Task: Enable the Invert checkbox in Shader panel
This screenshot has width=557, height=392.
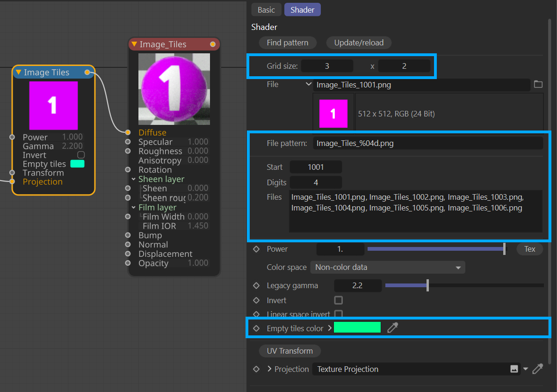Action: tap(339, 300)
